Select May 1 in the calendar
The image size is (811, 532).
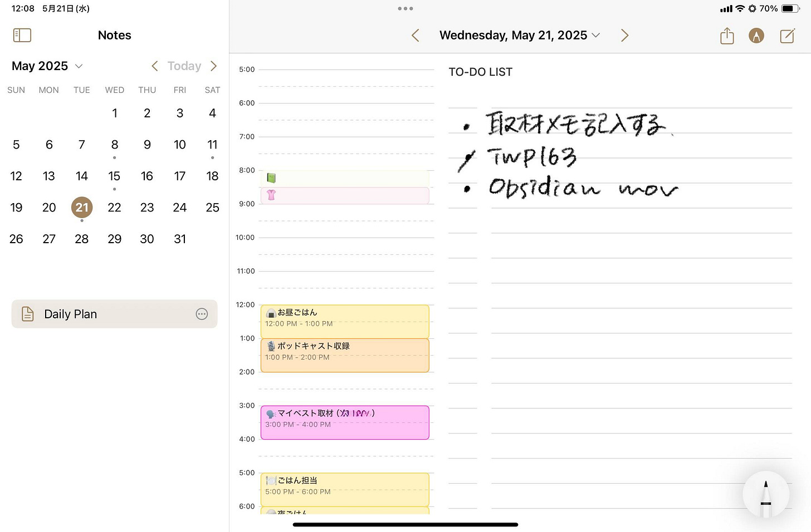pos(114,114)
